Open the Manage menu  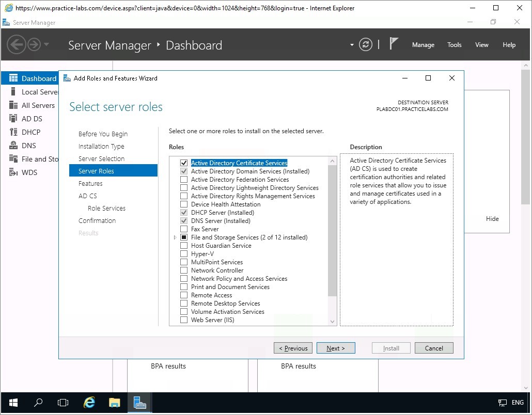pyautogui.click(x=423, y=45)
